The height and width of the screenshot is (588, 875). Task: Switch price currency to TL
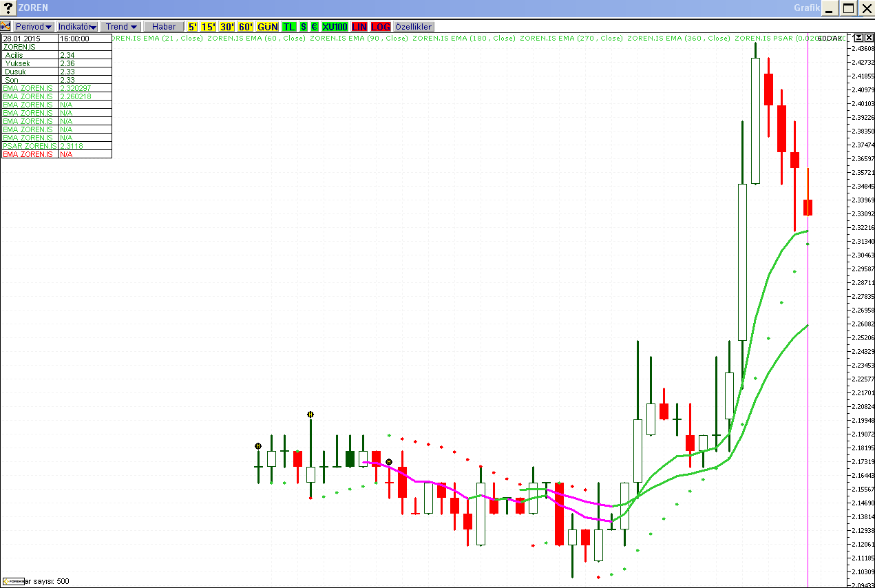tap(289, 26)
